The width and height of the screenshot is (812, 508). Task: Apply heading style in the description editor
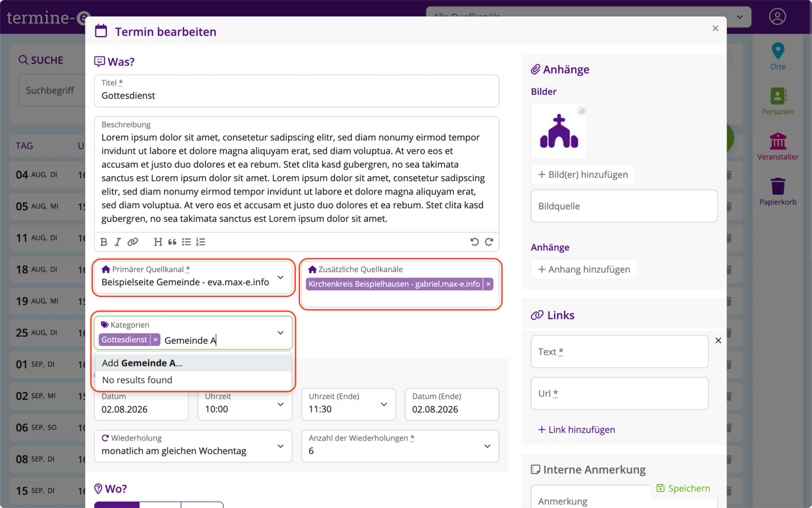pyautogui.click(x=158, y=242)
